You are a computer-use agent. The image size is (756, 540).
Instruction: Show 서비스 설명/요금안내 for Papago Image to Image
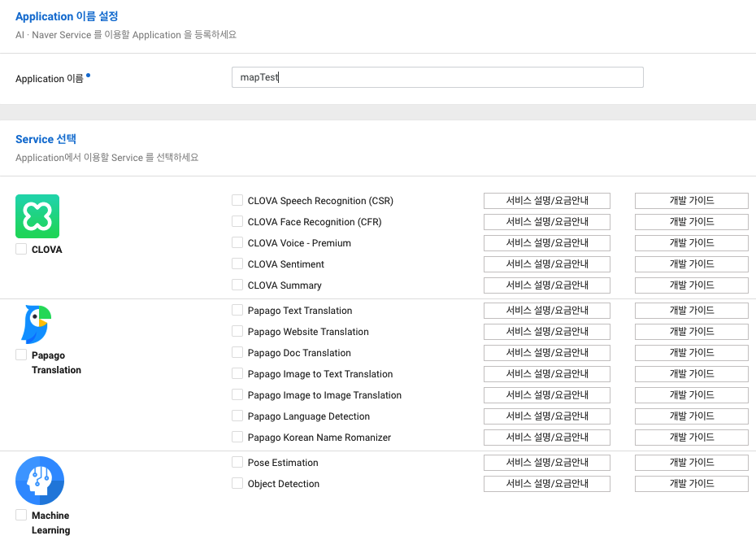pyautogui.click(x=547, y=395)
